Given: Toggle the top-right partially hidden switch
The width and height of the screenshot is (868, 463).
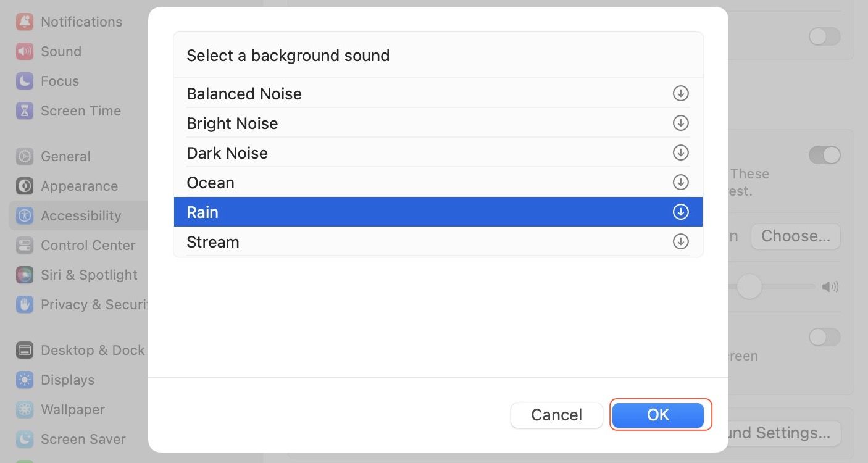Looking at the screenshot, I should coord(824,36).
